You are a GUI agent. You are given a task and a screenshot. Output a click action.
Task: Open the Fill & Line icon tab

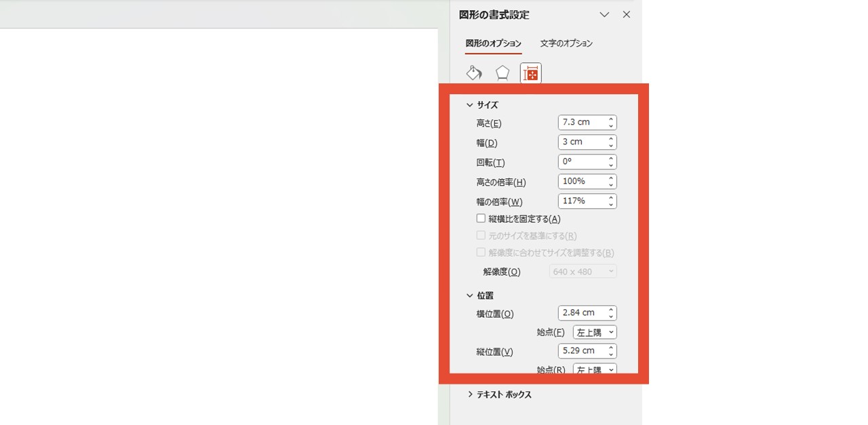click(474, 73)
